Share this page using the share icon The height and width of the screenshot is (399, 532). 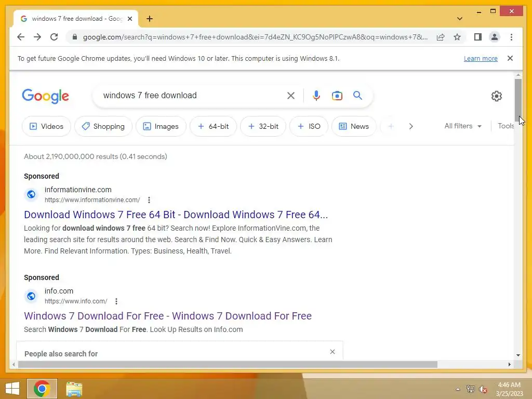click(441, 37)
